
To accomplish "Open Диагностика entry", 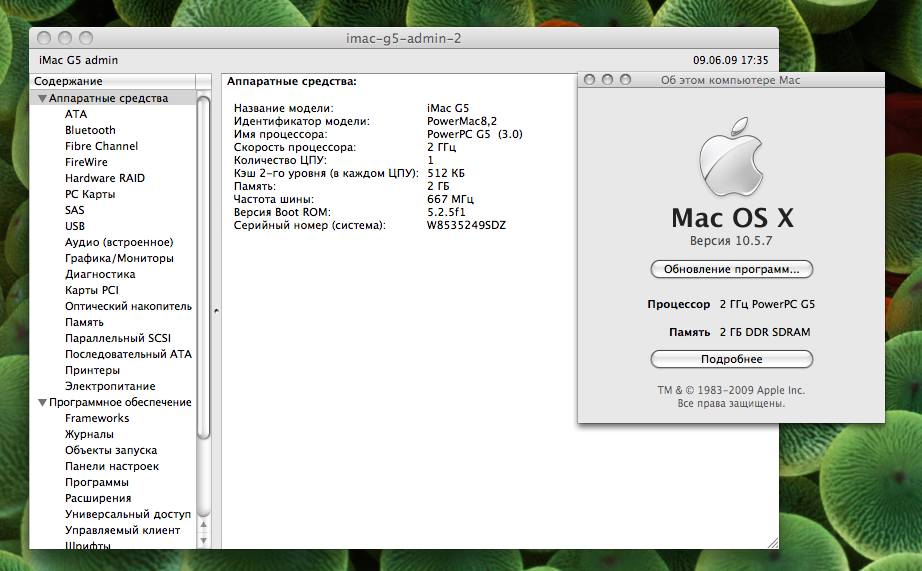I will 100,274.
